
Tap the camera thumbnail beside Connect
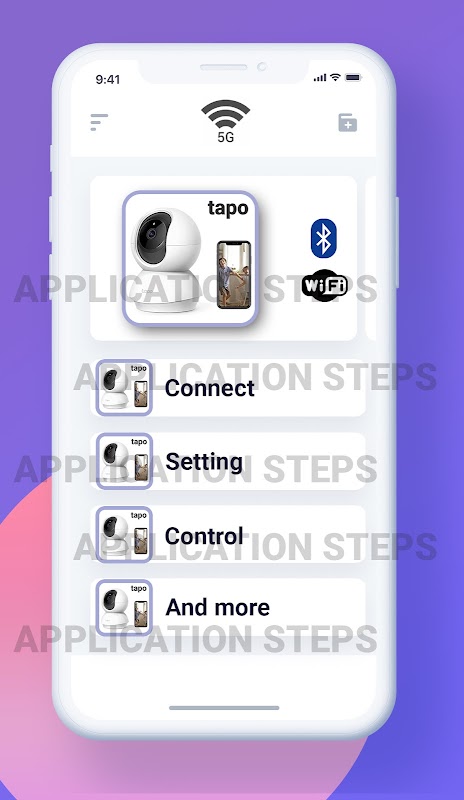tap(124, 388)
